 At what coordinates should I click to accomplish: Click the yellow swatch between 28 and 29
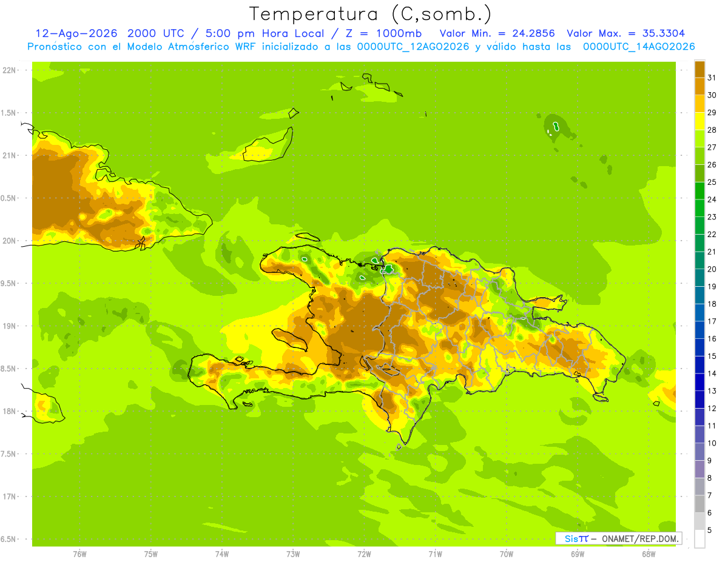point(699,121)
